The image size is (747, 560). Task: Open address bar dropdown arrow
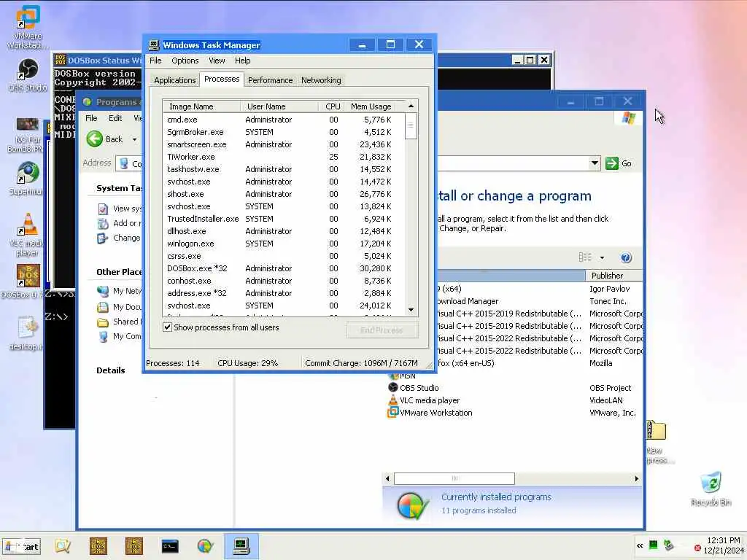click(595, 163)
